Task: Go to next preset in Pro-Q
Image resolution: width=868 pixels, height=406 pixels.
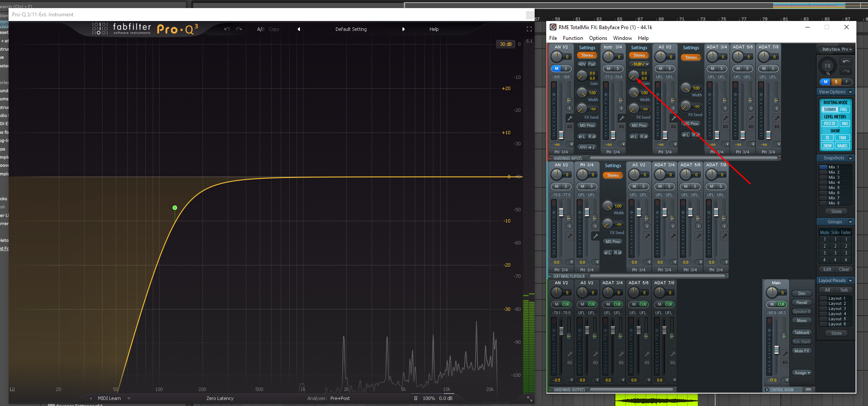Action: pos(403,29)
